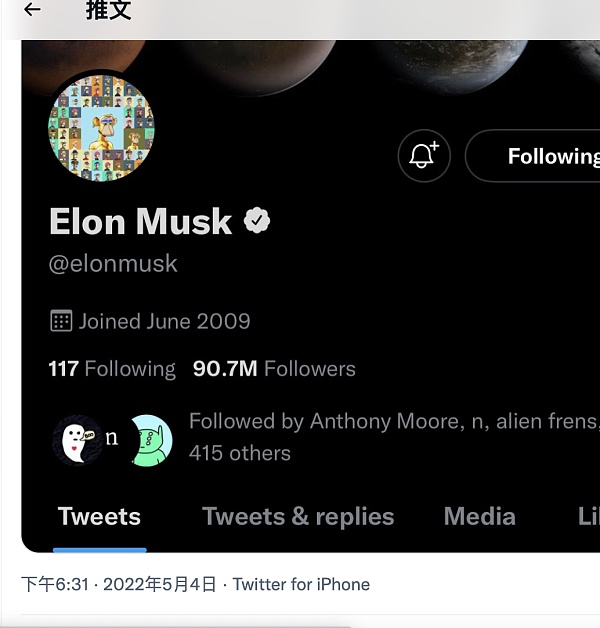Click the Twitter for iPhone source link
This screenshot has height=628, width=600.
click(301, 584)
